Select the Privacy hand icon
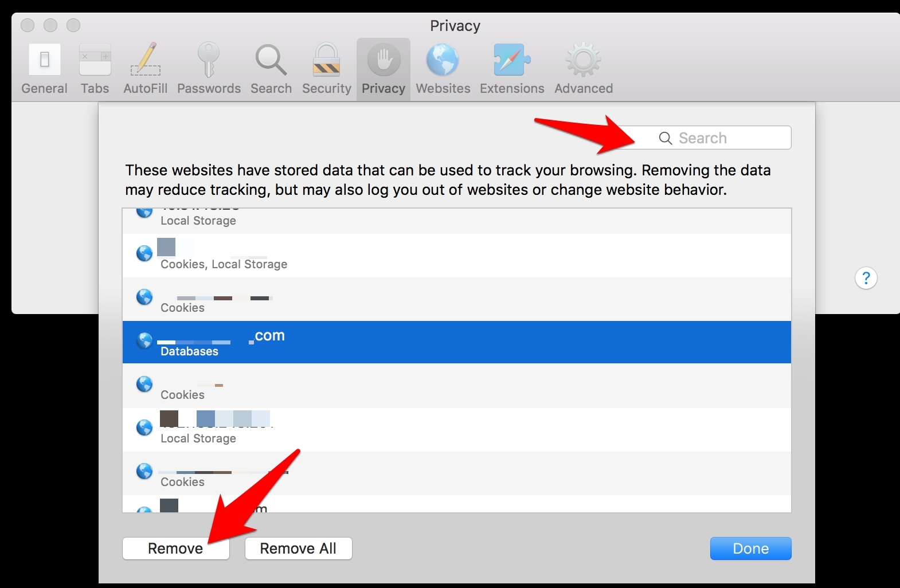Viewport: 900px width, 588px height. [x=384, y=60]
